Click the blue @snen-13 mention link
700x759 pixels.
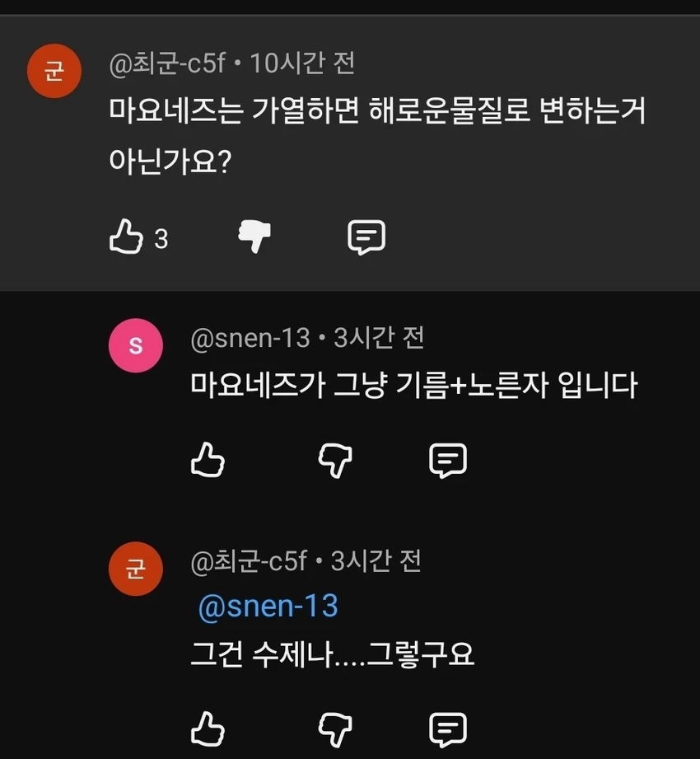[x=268, y=607]
